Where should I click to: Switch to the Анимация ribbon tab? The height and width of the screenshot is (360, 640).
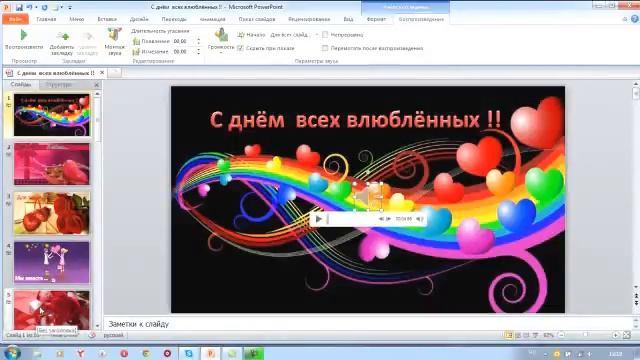[x=213, y=19]
